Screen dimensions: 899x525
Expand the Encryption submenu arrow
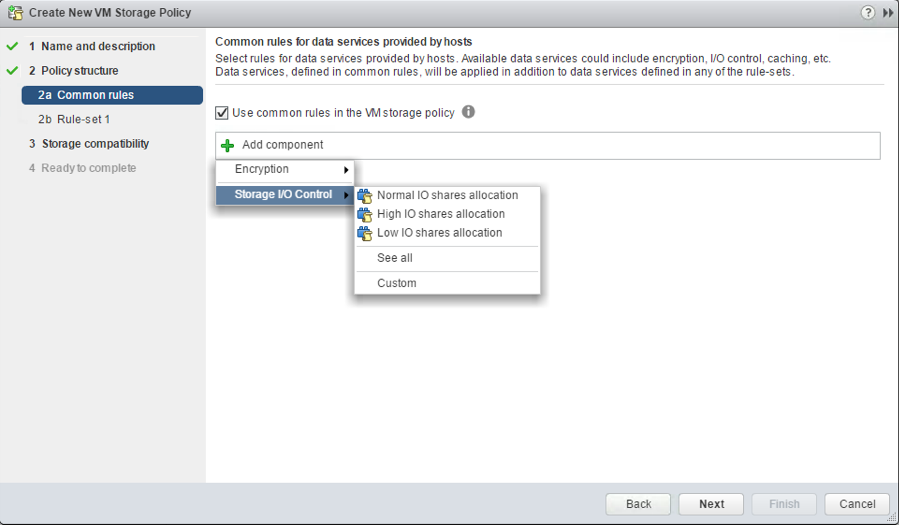tap(346, 170)
